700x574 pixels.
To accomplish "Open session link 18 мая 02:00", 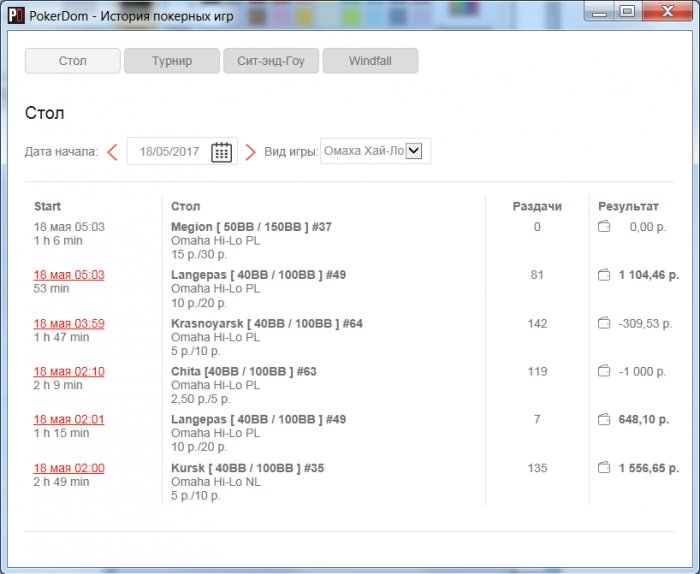I will (x=69, y=468).
